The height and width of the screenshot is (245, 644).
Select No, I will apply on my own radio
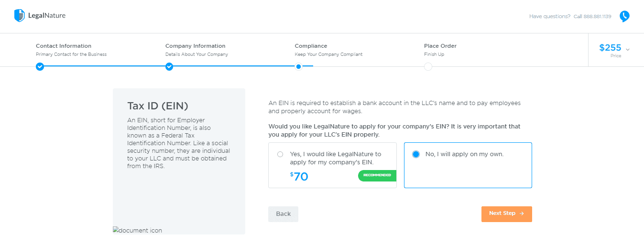[x=416, y=154]
